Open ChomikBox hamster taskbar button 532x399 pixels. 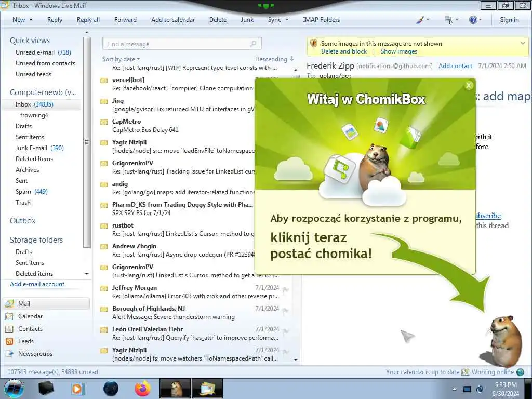click(175, 389)
